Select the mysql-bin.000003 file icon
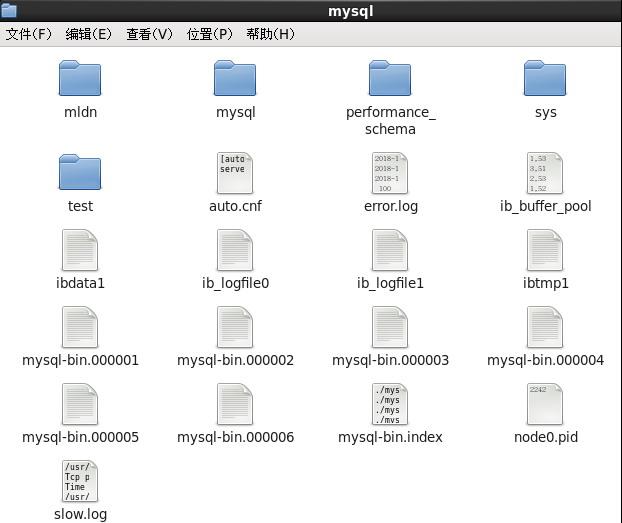 click(x=390, y=327)
